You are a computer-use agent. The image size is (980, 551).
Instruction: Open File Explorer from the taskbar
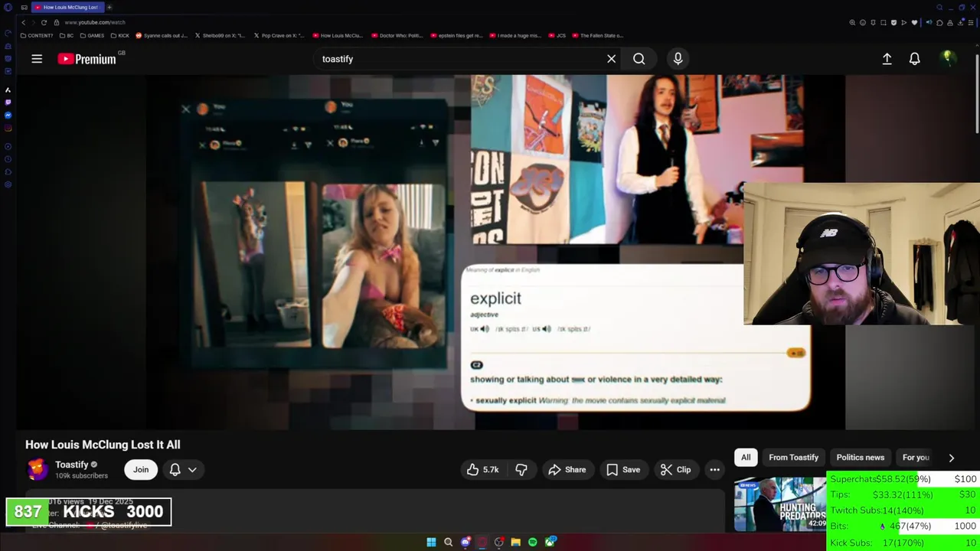[x=516, y=542]
